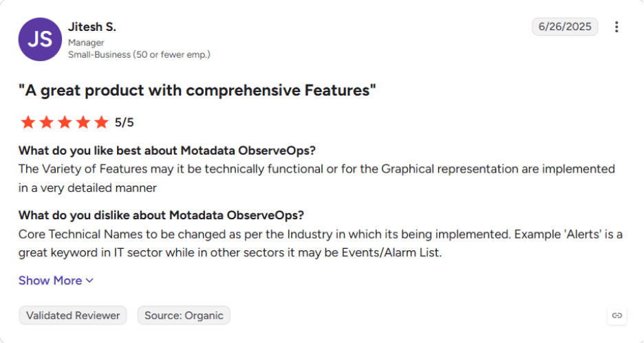Click the 'What do you dislike' heading
The height and width of the screenshot is (343, 644).
tap(161, 215)
